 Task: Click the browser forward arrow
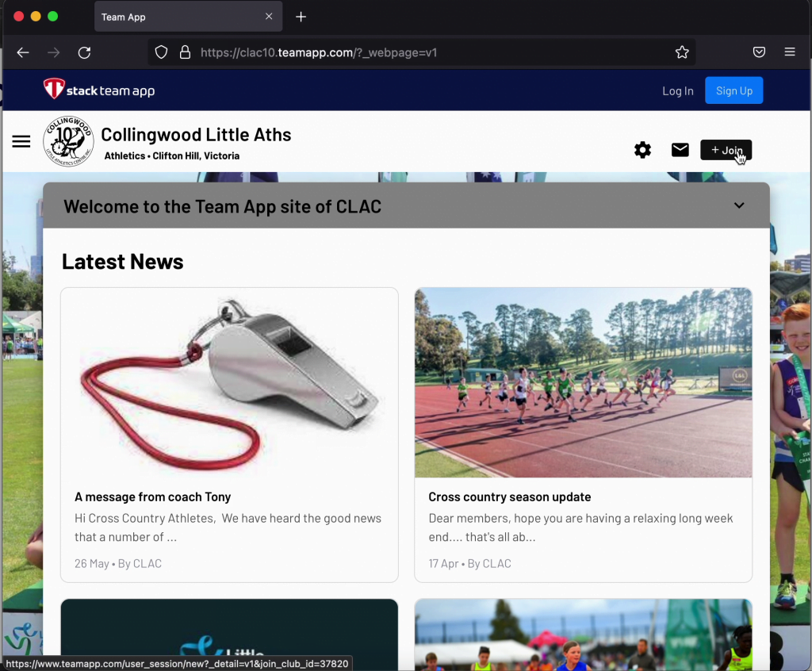[53, 52]
